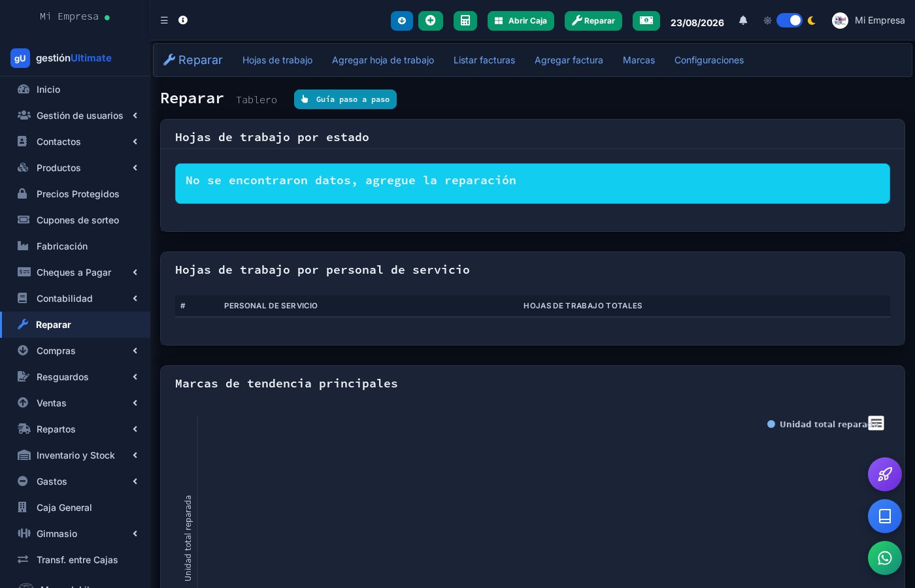Click the date 23/08/2026 in header
Screen dimensions: 915x588
tap(697, 22)
